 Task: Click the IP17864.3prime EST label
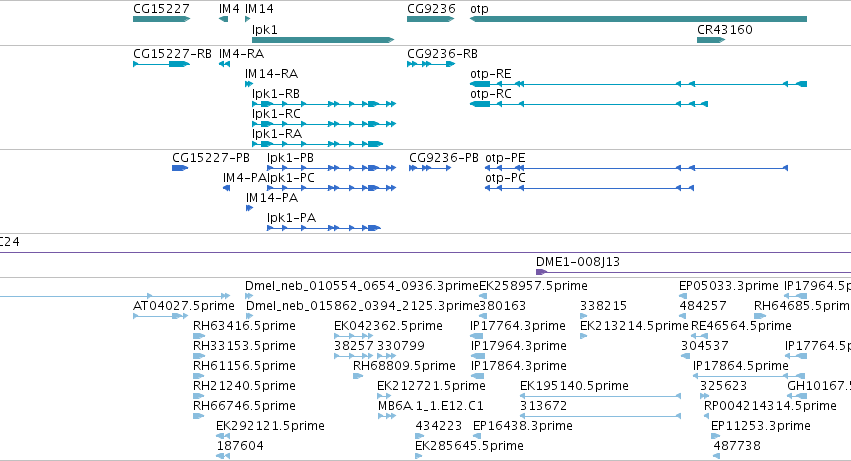click(x=518, y=367)
